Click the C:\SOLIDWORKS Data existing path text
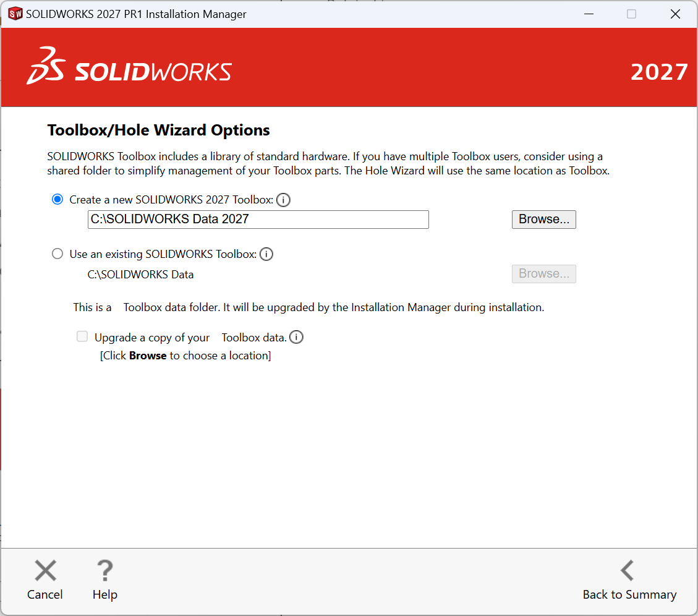This screenshot has width=698, height=616. pos(141,275)
